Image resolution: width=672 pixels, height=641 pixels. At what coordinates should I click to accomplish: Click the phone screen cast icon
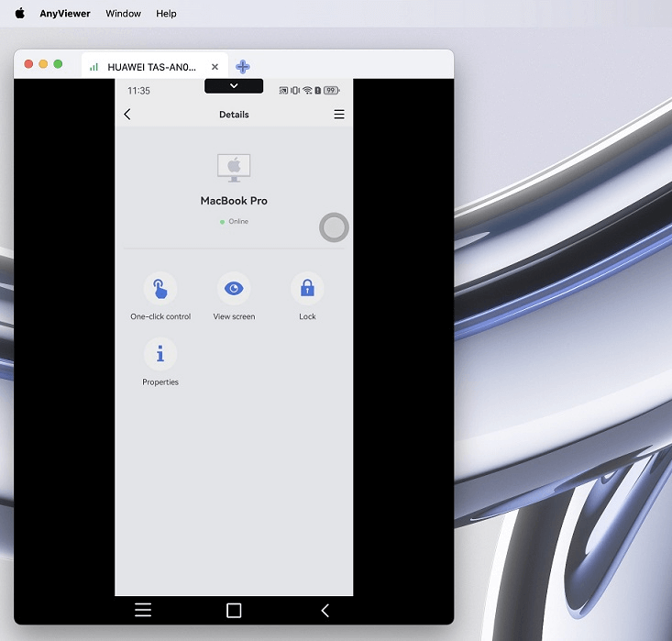coord(283,90)
